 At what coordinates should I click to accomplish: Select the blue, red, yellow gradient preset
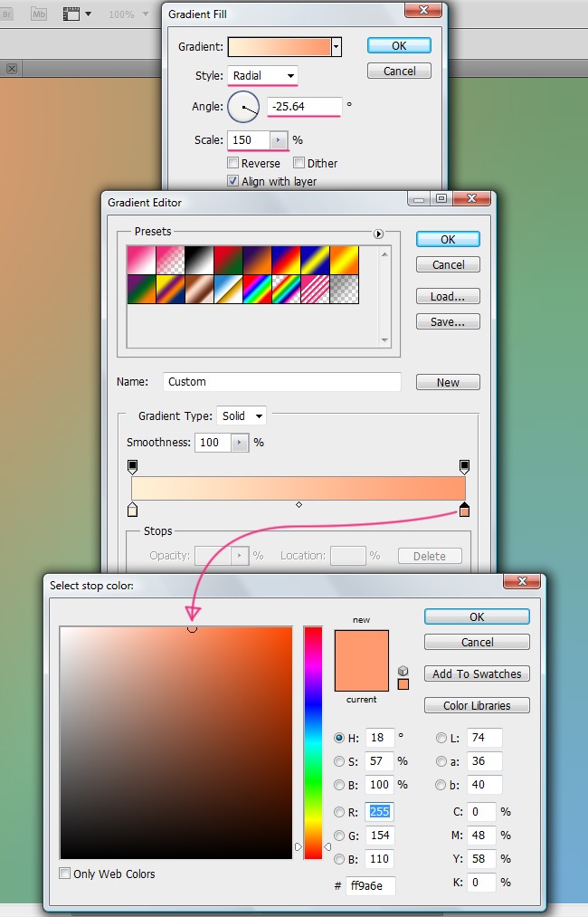click(x=287, y=260)
